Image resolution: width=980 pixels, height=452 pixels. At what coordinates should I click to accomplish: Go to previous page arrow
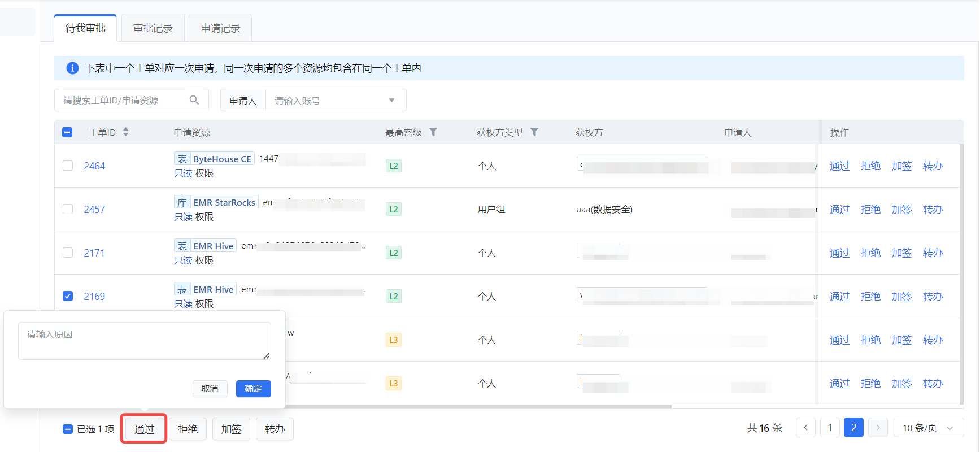tap(805, 428)
